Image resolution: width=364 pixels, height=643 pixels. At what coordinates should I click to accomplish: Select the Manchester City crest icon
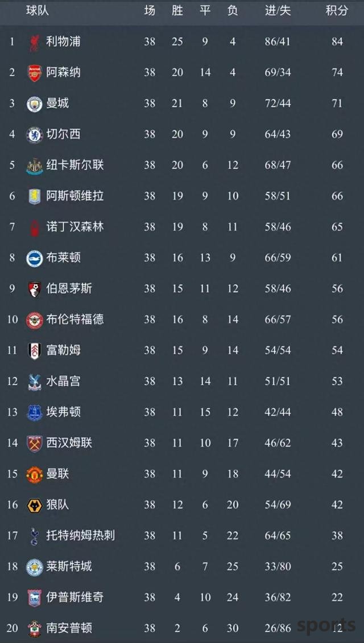click(34, 104)
